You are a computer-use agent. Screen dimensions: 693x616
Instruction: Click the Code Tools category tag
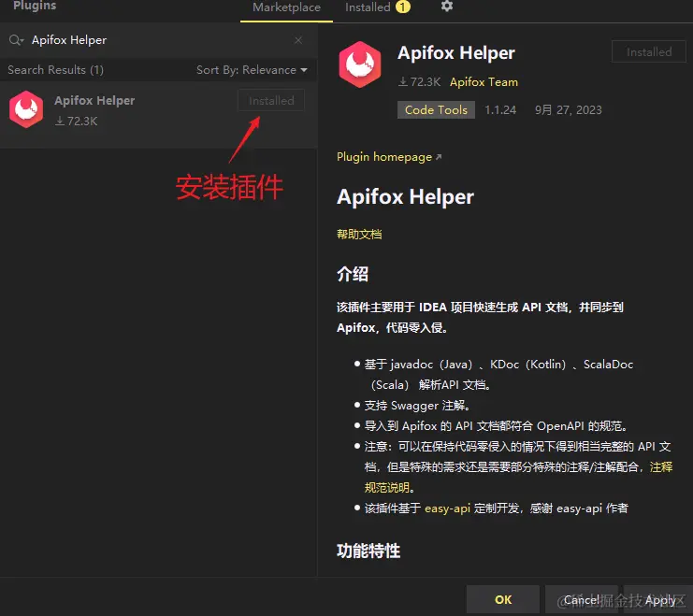tap(436, 110)
